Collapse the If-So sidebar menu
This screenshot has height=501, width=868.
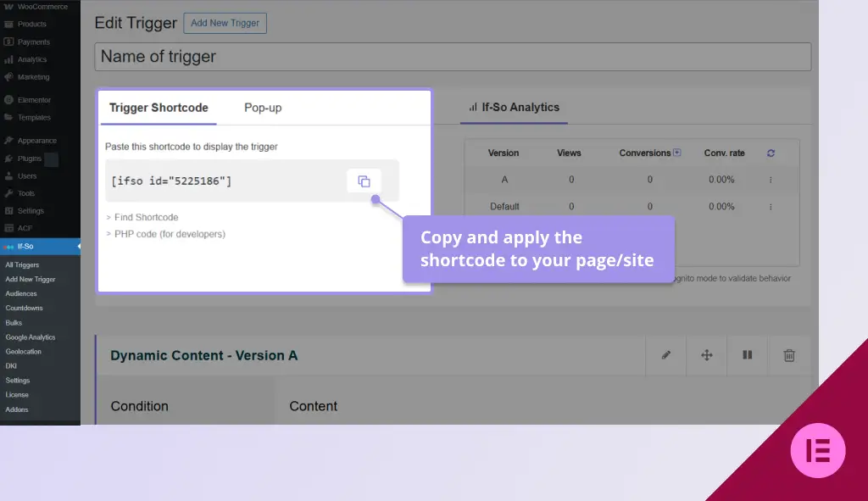[x=78, y=246]
